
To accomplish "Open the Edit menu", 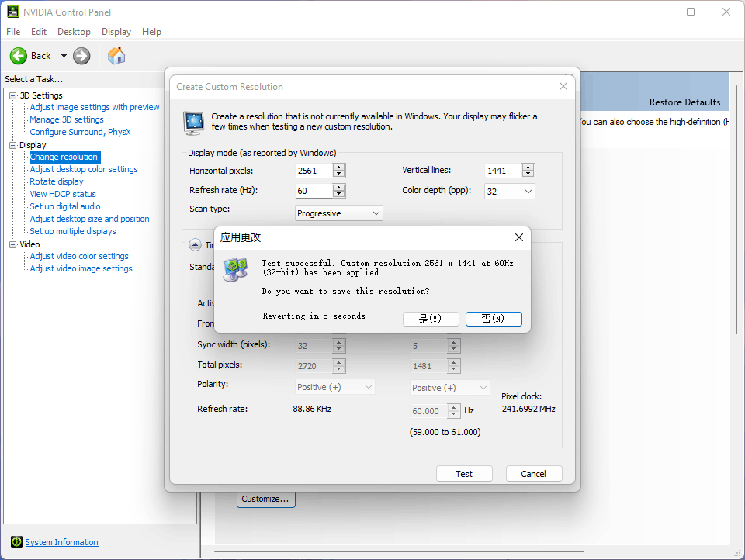I will [39, 31].
